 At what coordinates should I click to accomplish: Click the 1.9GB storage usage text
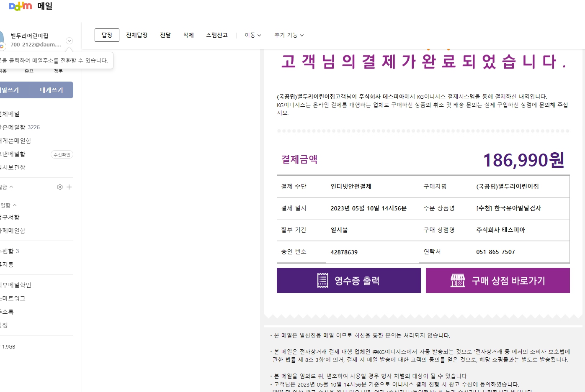[x=8, y=347]
